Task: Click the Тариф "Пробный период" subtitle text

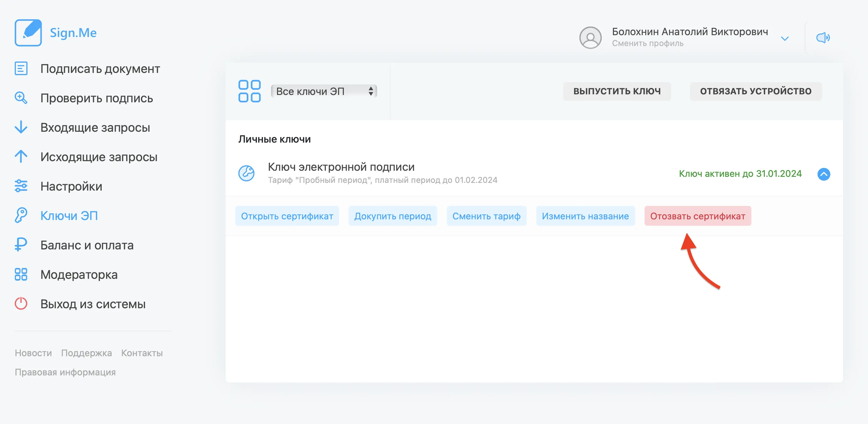Action: tap(383, 180)
